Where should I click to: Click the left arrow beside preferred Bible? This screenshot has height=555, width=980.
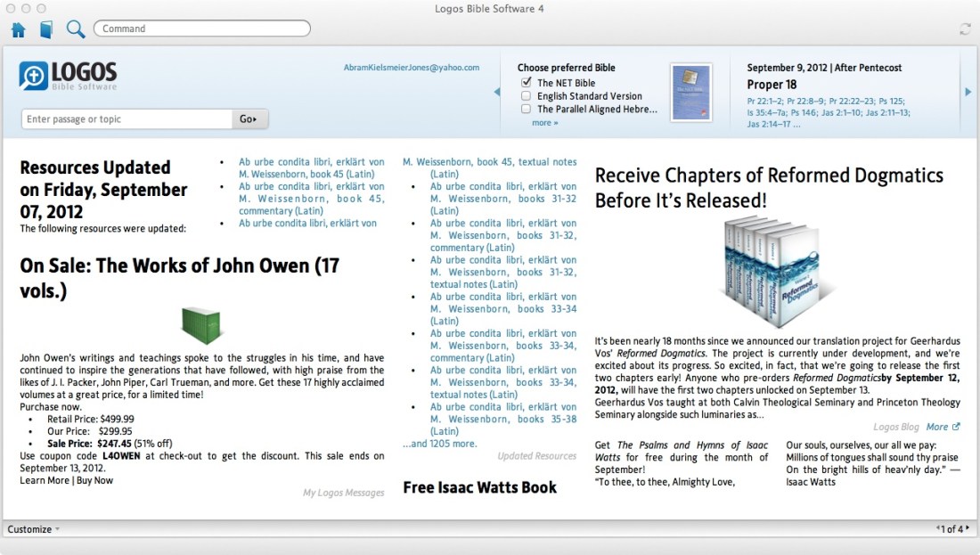[497, 92]
